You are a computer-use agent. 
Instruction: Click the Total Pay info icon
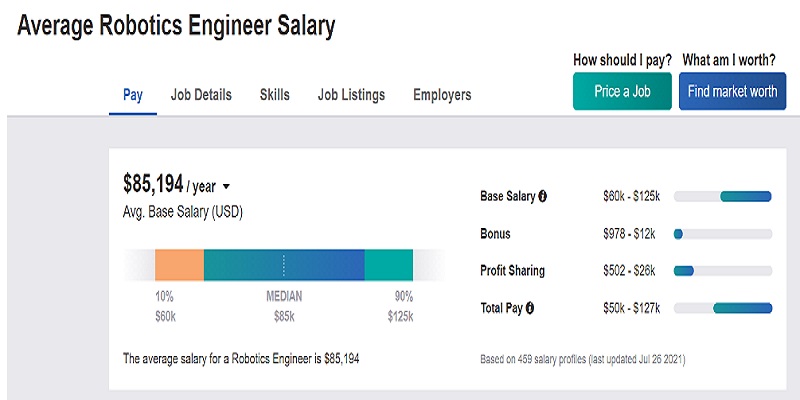coord(529,308)
